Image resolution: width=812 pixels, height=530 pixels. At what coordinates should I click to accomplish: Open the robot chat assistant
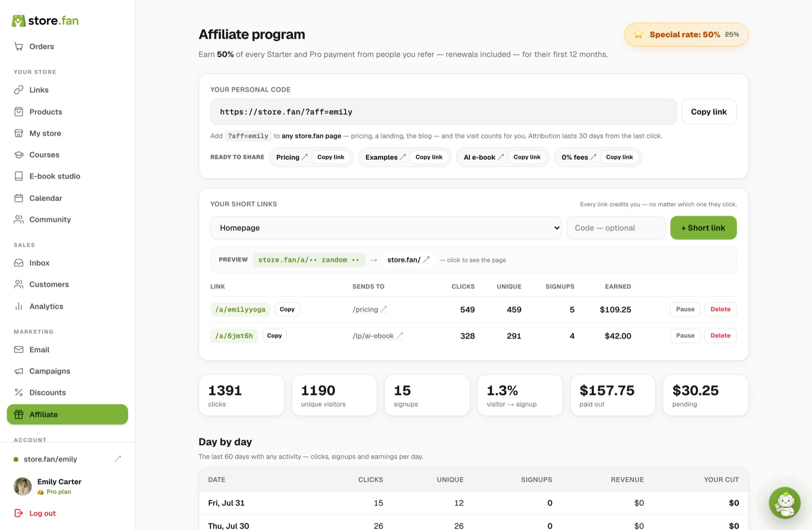(x=785, y=503)
